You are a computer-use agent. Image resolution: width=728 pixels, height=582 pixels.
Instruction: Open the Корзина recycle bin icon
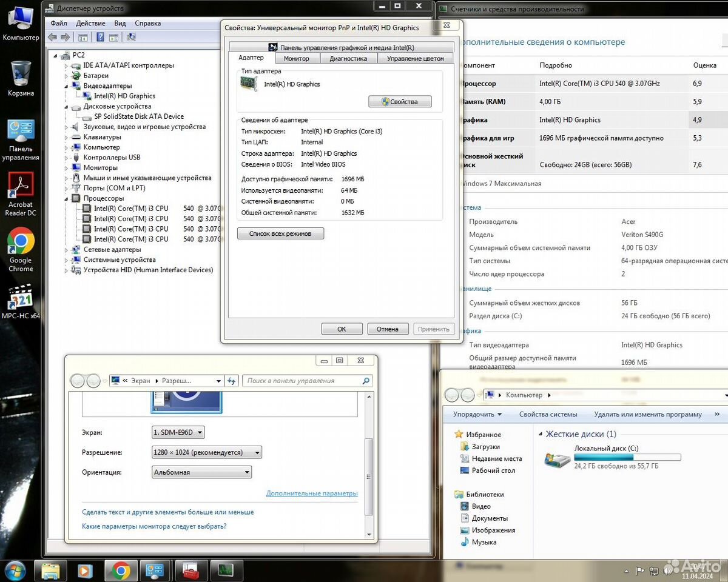click(21, 78)
